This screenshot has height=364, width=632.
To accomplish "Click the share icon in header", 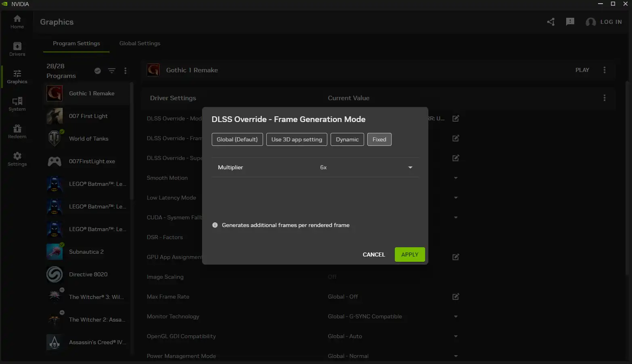I will (x=551, y=22).
